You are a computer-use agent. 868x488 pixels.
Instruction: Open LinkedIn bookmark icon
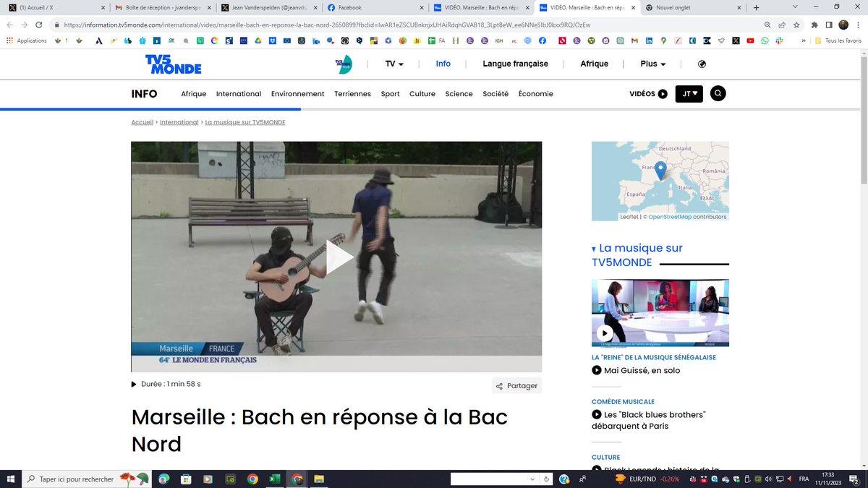649,40
